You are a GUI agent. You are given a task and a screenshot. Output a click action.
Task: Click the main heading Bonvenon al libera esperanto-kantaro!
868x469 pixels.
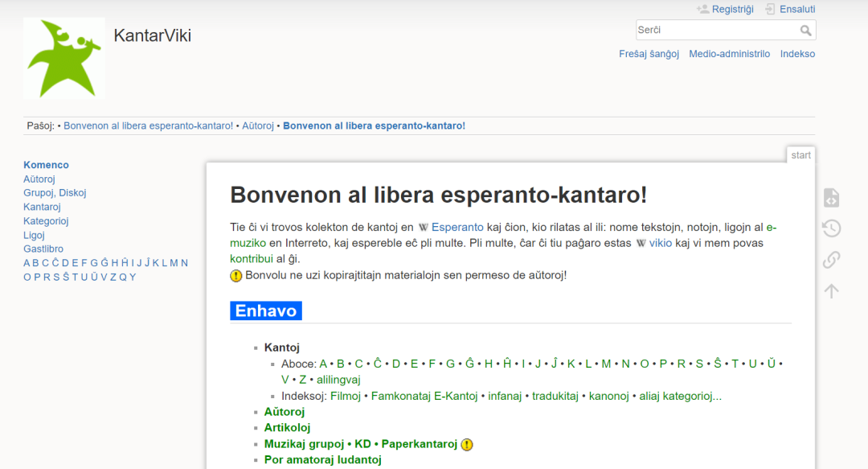click(x=439, y=195)
